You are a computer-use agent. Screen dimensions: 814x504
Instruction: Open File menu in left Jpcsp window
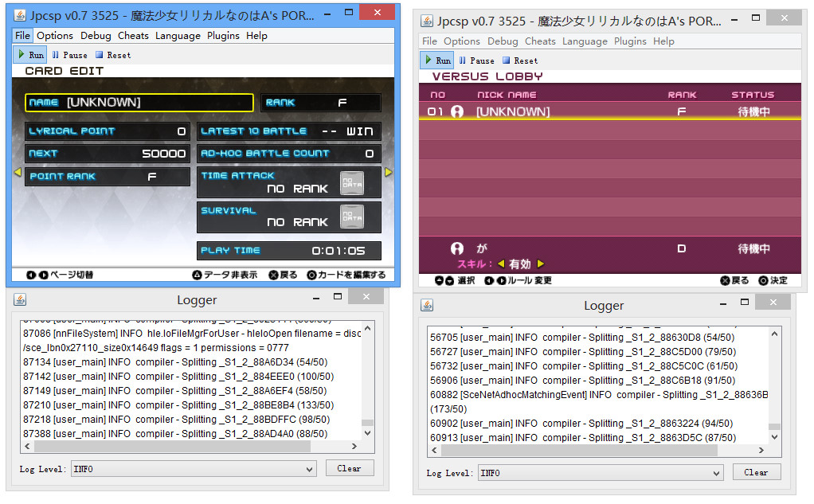pos(22,36)
